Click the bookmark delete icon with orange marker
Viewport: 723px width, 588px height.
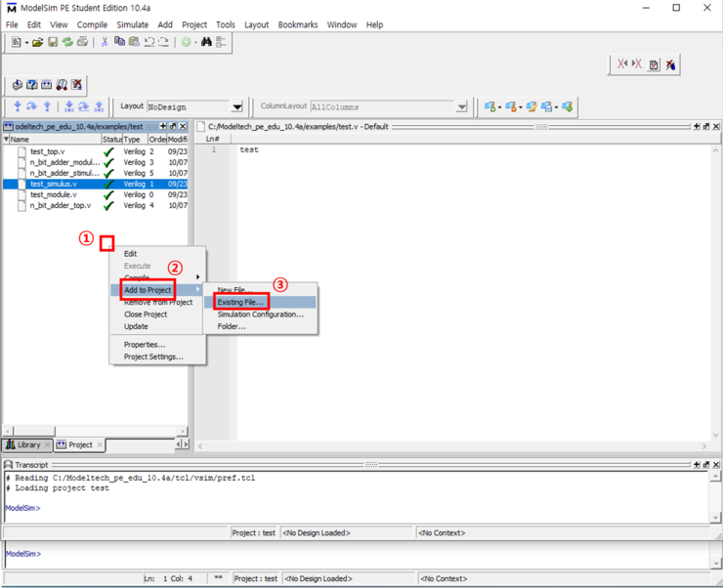click(x=511, y=106)
